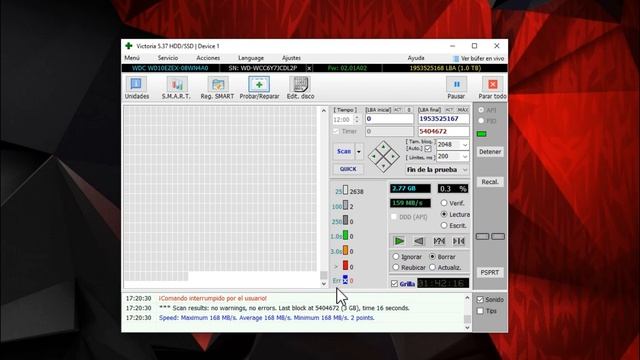Screen dimensions: 640x360
Task: Click the down arrow of the diamond navigator
Action: 383,165
